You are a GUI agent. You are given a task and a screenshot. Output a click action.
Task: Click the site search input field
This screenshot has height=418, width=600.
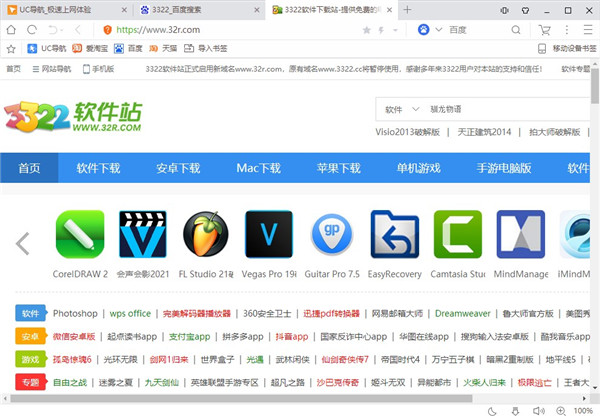(x=509, y=109)
